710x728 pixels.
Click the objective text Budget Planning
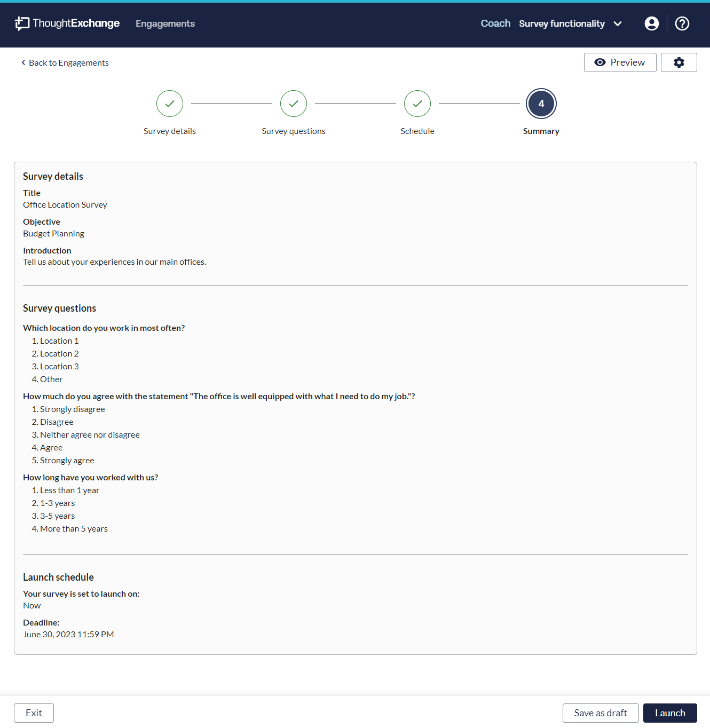coord(53,234)
